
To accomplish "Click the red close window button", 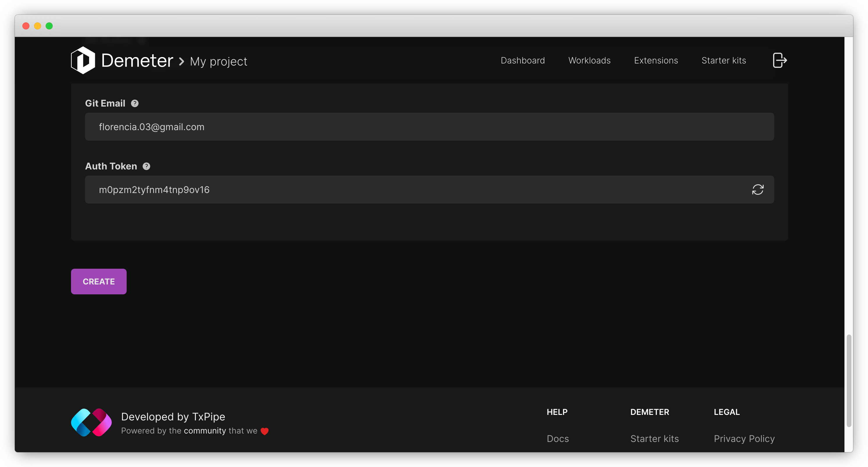I will (x=26, y=26).
